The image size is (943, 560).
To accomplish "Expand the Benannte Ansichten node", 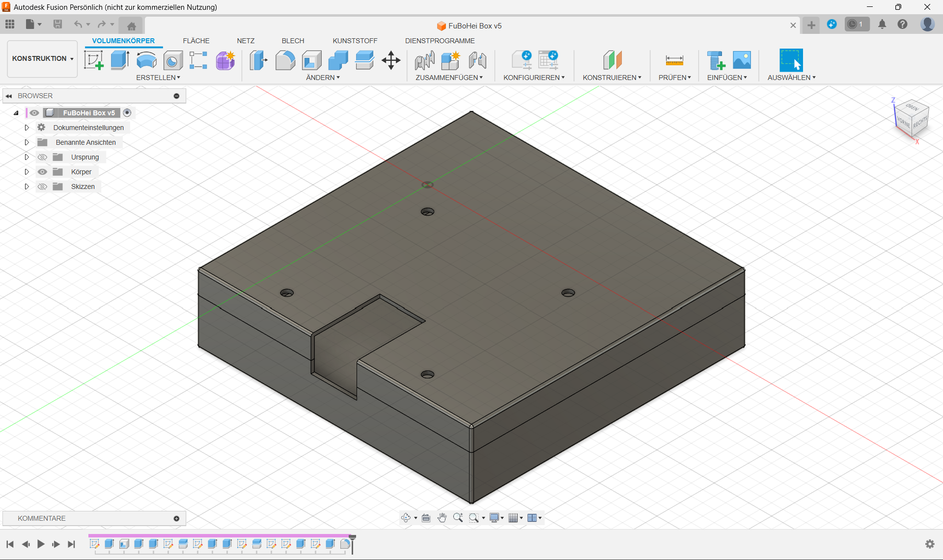I will pyautogui.click(x=27, y=142).
